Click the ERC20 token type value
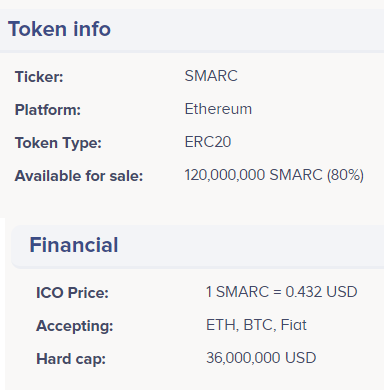 208,142
